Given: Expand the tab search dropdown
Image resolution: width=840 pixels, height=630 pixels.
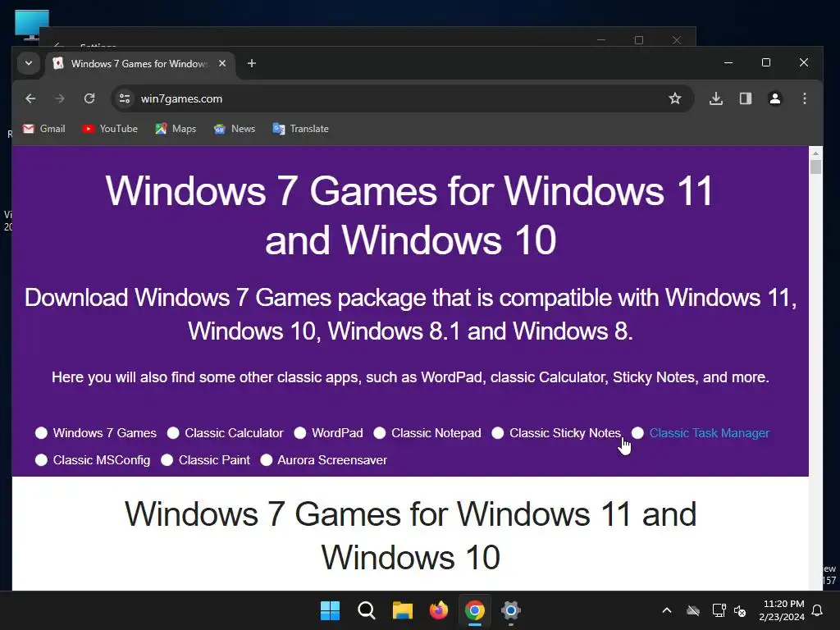Looking at the screenshot, I should pyautogui.click(x=29, y=63).
